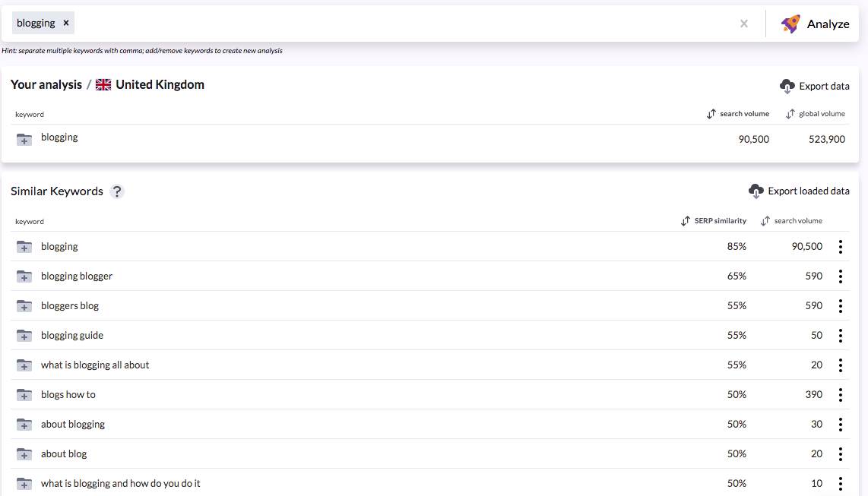
Task: Clear the search using the grey × button
Action: point(743,23)
